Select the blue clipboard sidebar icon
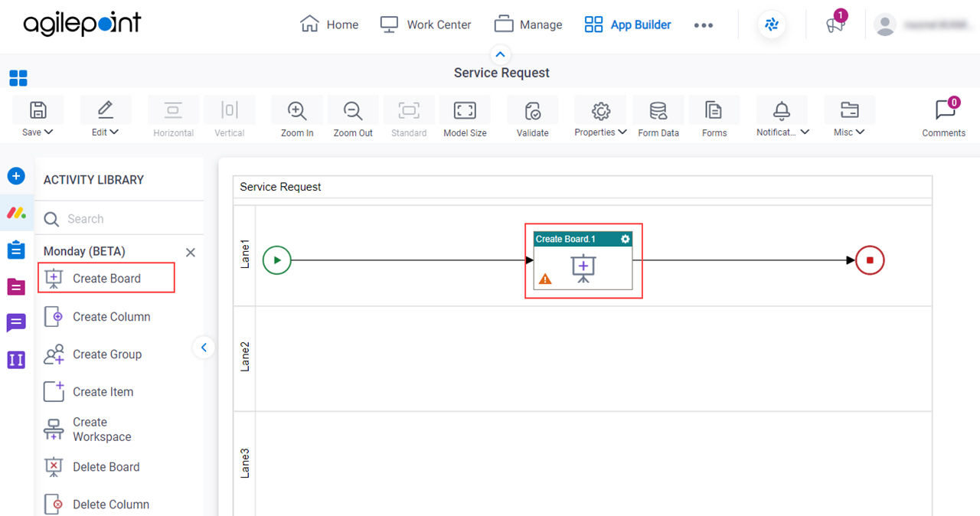Screen dimensions: 980x516 [x=16, y=250]
